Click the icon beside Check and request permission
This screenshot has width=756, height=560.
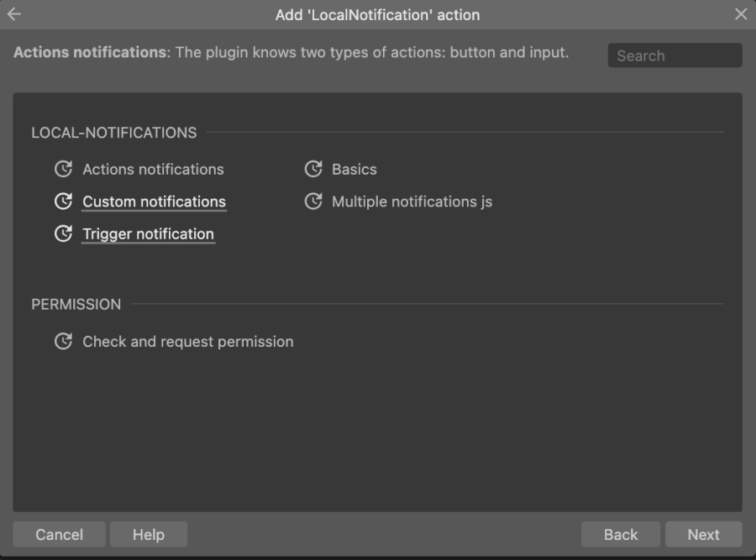63,342
